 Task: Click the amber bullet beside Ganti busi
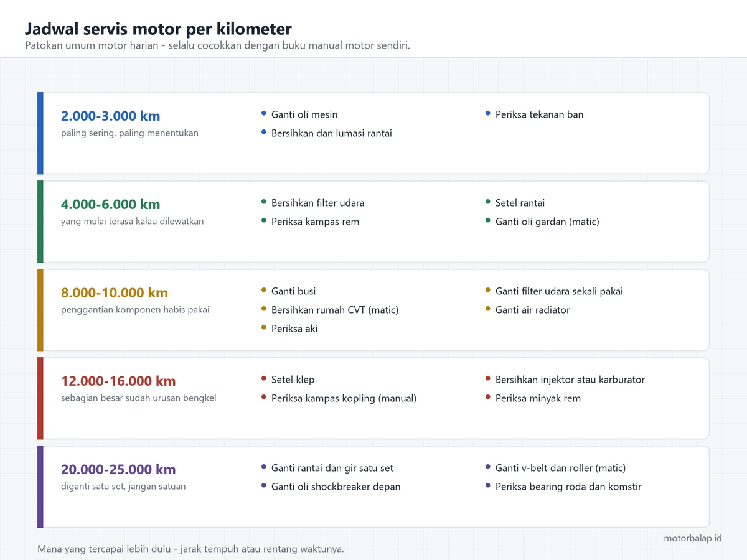264,290
